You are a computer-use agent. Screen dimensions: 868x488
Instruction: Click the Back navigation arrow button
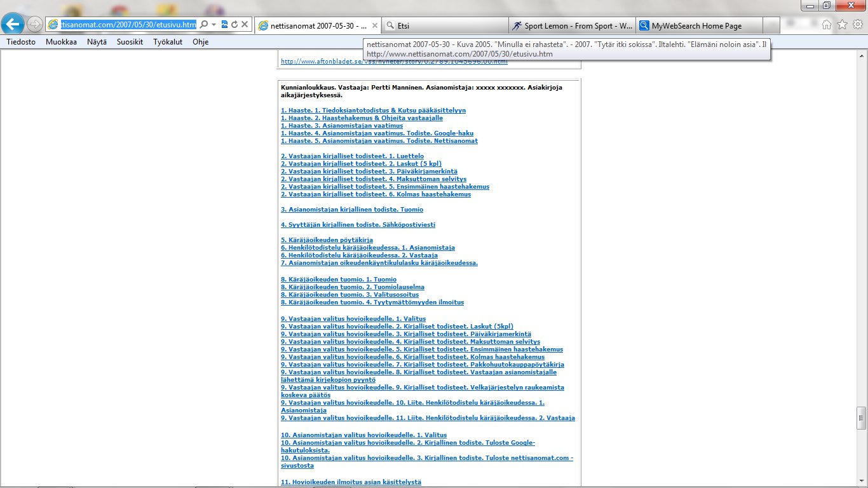point(13,25)
